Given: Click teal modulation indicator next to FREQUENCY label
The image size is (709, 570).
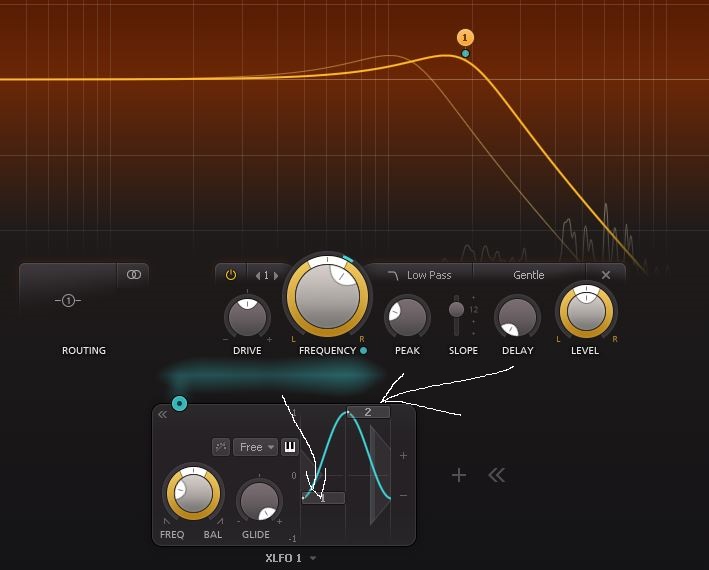Looking at the screenshot, I should tap(364, 350).
